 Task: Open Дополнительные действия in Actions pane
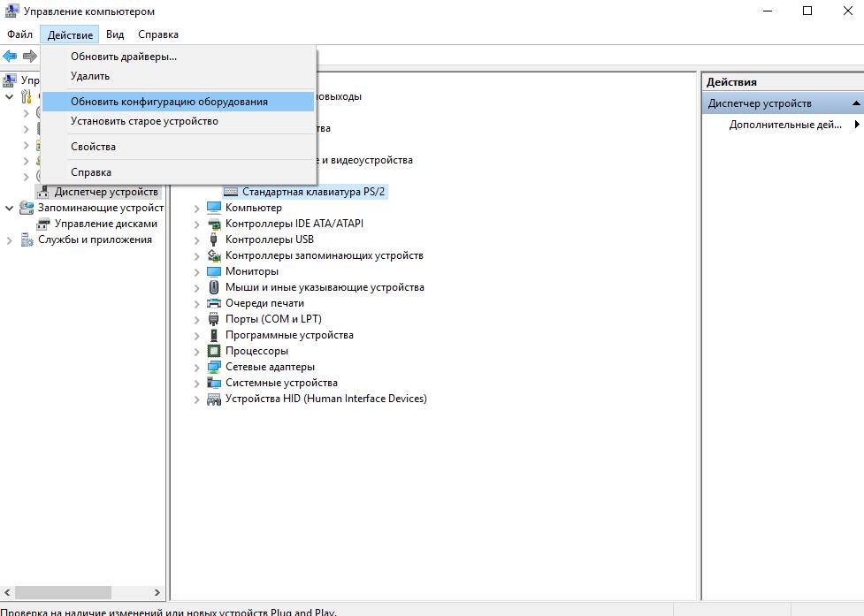tap(785, 125)
